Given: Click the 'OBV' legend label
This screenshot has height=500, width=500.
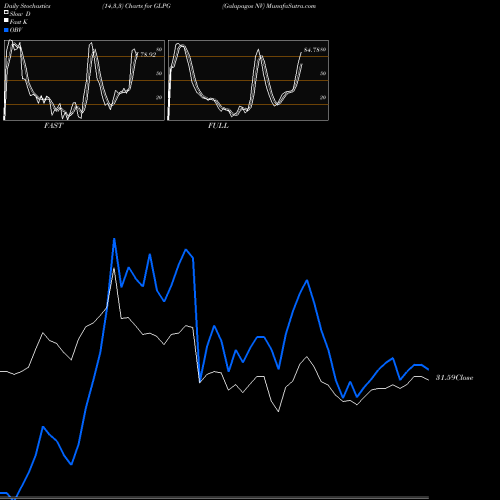Looking at the screenshot, I should (x=16, y=30).
